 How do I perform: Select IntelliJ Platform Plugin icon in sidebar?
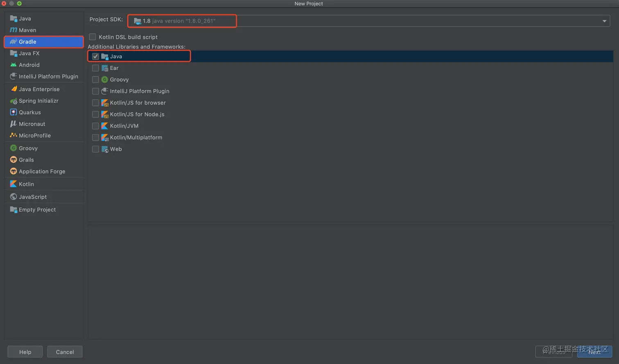[14, 76]
